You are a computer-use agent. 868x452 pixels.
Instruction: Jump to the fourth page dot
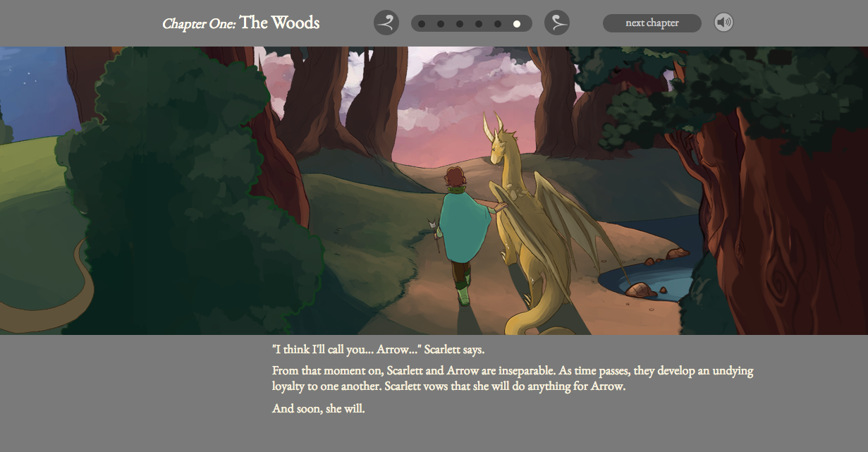[x=479, y=24]
